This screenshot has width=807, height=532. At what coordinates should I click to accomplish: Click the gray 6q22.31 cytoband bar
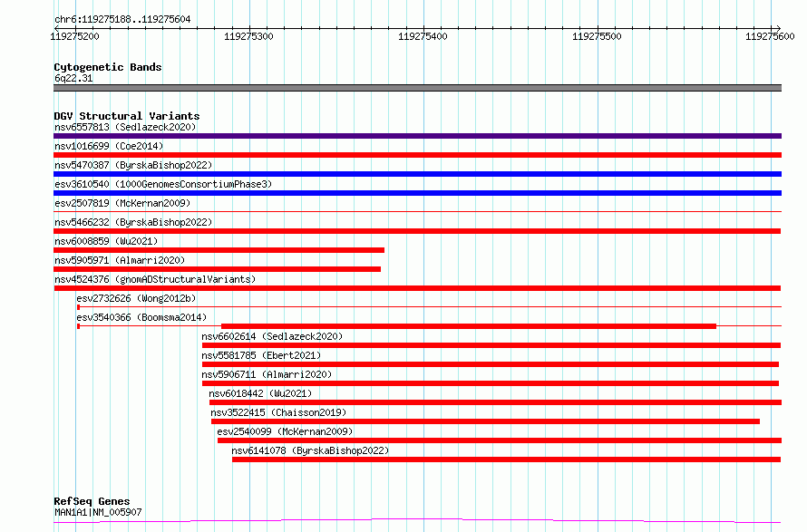pyautogui.click(x=417, y=88)
